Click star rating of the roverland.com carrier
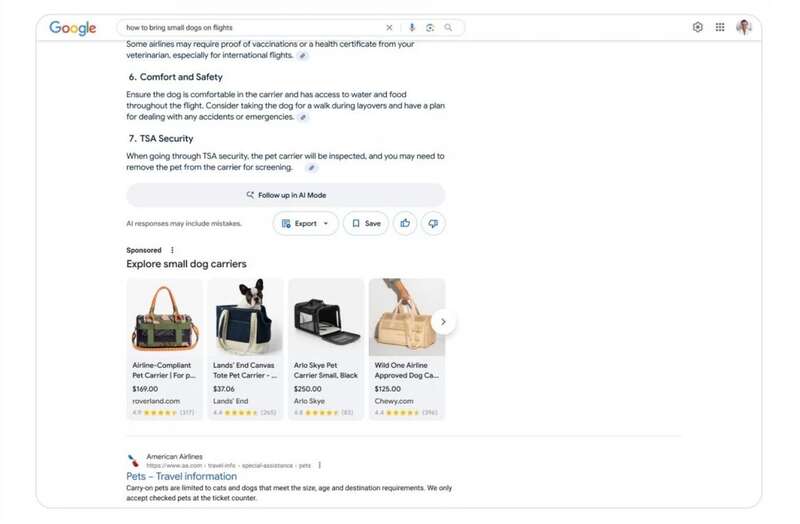The height and width of the screenshot is (524, 800). pyautogui.click(x=160, y=412)
